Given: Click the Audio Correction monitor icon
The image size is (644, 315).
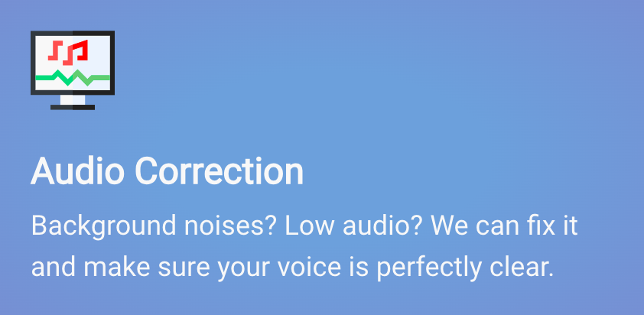Looking at the screenshot, I should pyautogui.click(x=73, y=70).
